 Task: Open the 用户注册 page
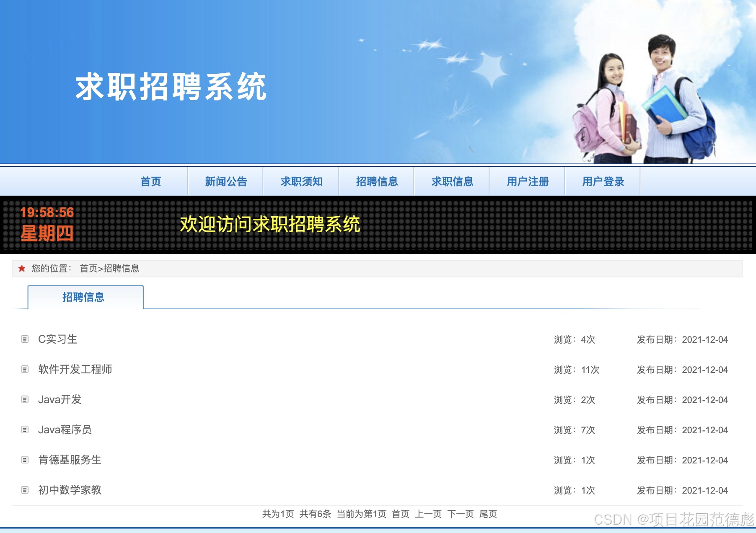[528, 181]
